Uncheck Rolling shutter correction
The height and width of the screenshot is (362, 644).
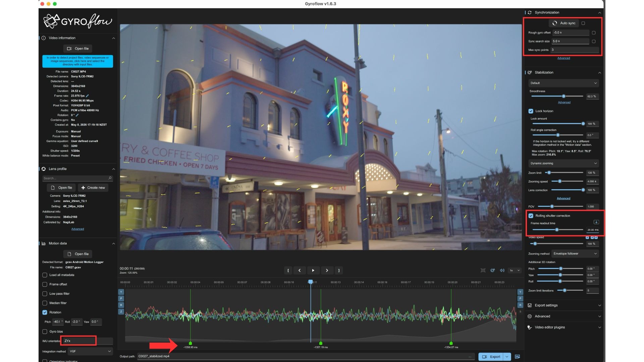[x=531, y=216]
